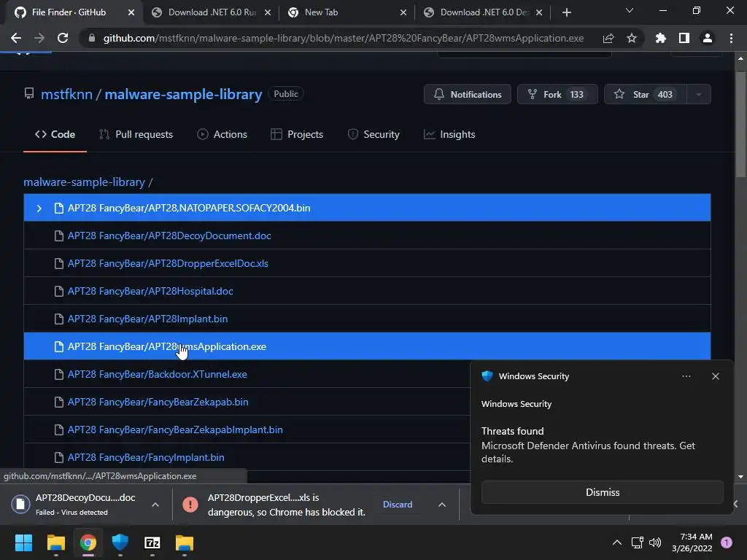Open the Insights tab
747x560 pixels.
(x=449, y=134)
